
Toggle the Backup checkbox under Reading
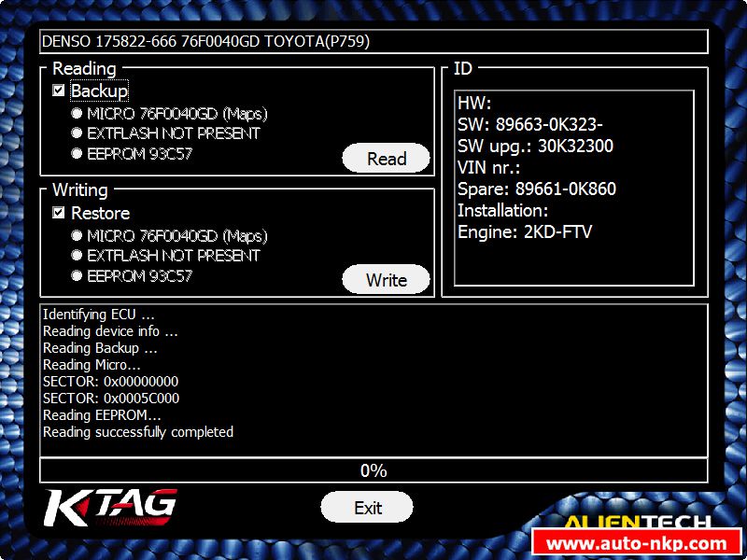coord(59,91)
